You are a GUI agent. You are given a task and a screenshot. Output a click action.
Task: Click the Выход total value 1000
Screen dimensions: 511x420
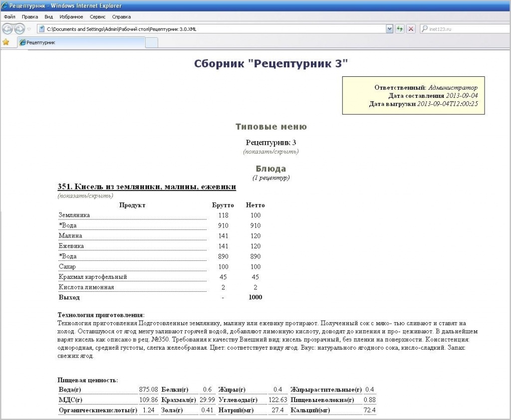point(255,297)
